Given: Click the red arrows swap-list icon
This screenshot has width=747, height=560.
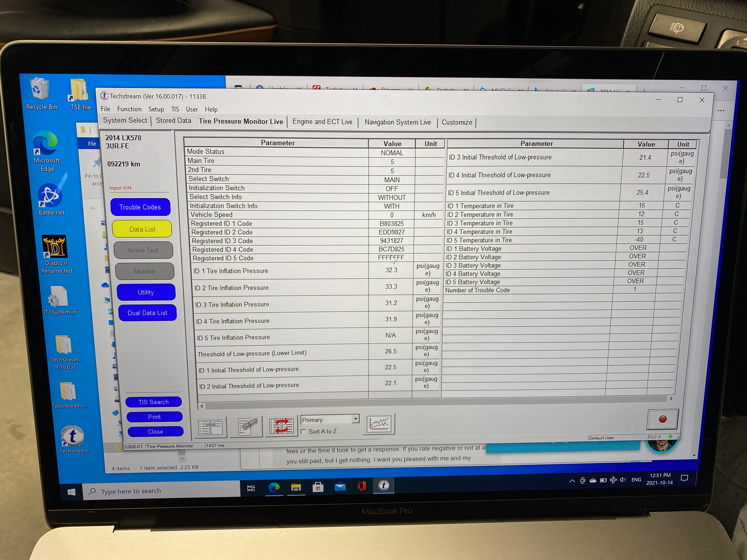Looking at the screenshot, I should (281, 426).
